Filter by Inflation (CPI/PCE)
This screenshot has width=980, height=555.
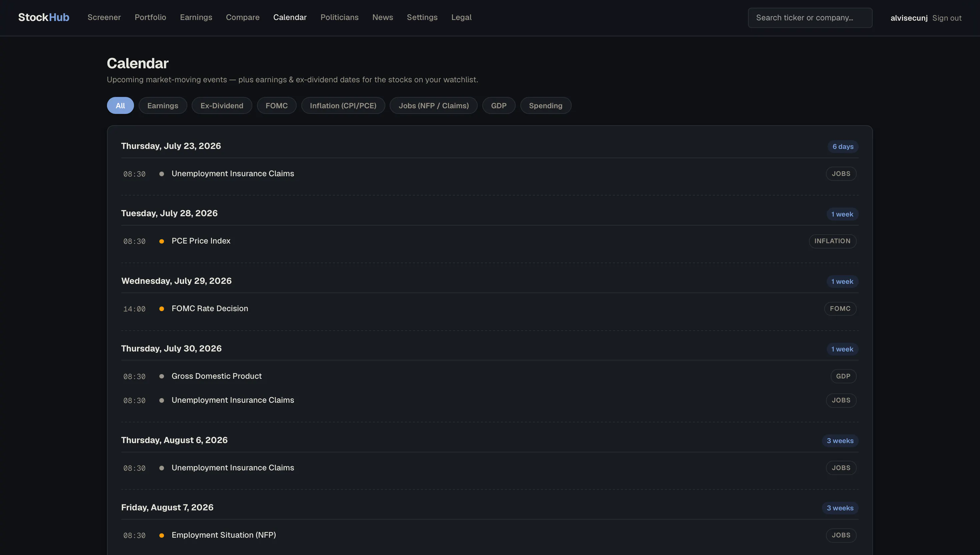tap(343, 106)
